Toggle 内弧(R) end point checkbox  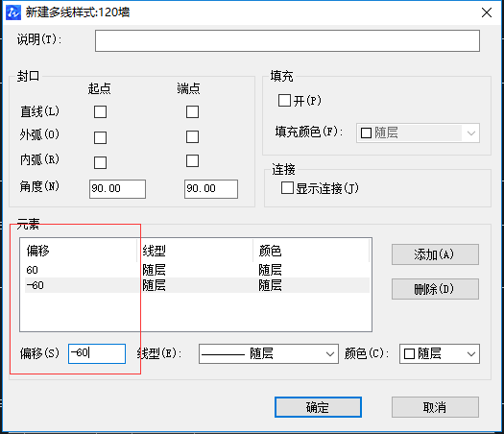[192, 160]
